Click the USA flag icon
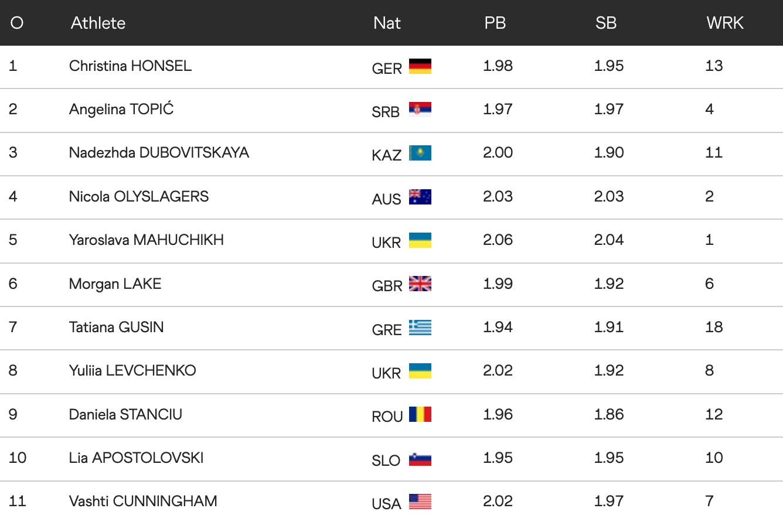Image resolution: width=783 pixels, height=532 pixels. coord(420,502)
